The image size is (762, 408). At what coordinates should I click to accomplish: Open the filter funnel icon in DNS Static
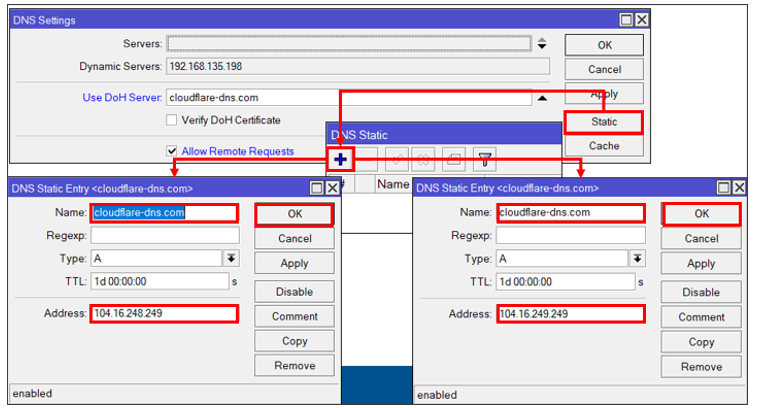coord(485,159)
